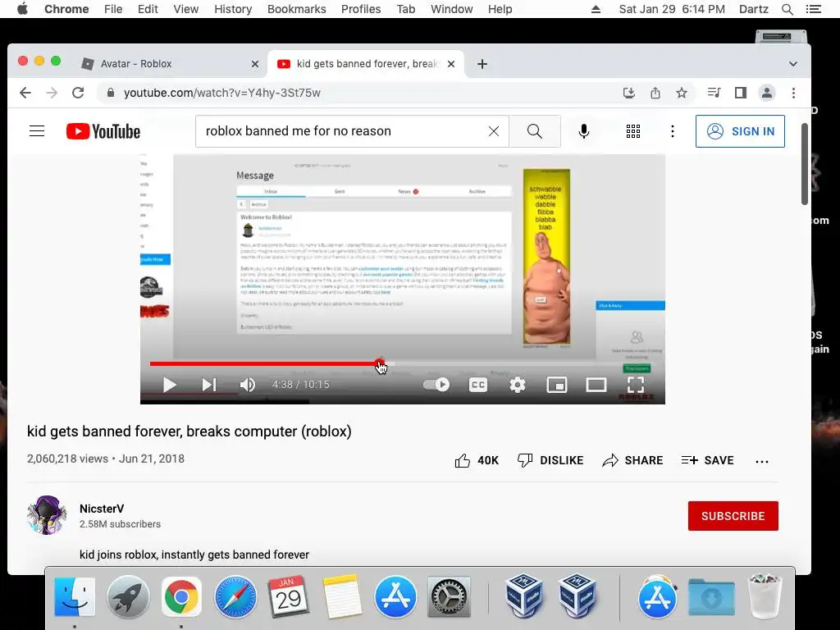Click the address bar URL
The image size is (840, 630).
click(221, 93)
